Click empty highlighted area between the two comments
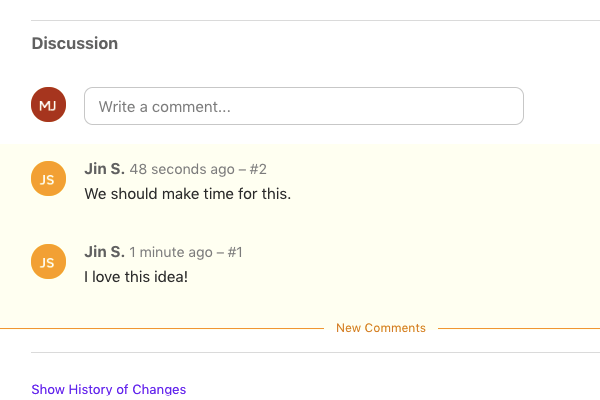The height and width of the screenshot is (400, 600). (x=300, y=223)
